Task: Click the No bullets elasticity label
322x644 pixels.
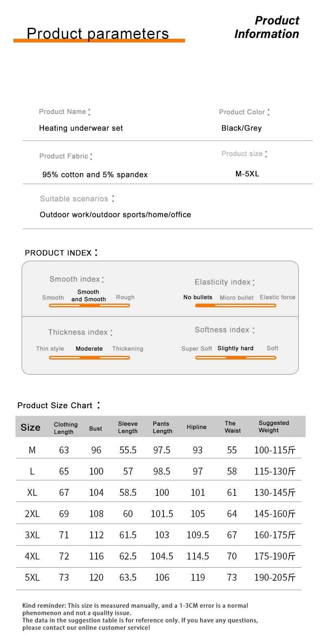Action: (x=198, y=297)
